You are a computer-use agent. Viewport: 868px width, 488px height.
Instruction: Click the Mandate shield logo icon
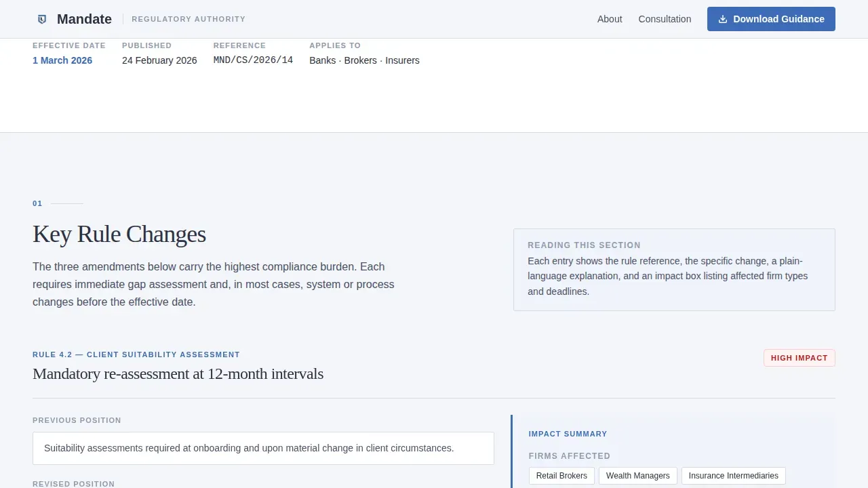(42, 19)
